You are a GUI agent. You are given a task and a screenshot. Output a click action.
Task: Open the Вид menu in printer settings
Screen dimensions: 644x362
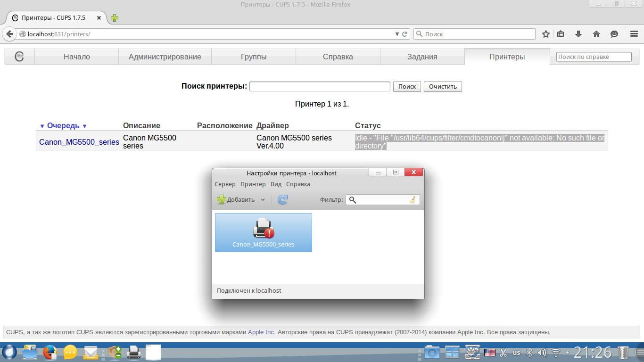276,184
